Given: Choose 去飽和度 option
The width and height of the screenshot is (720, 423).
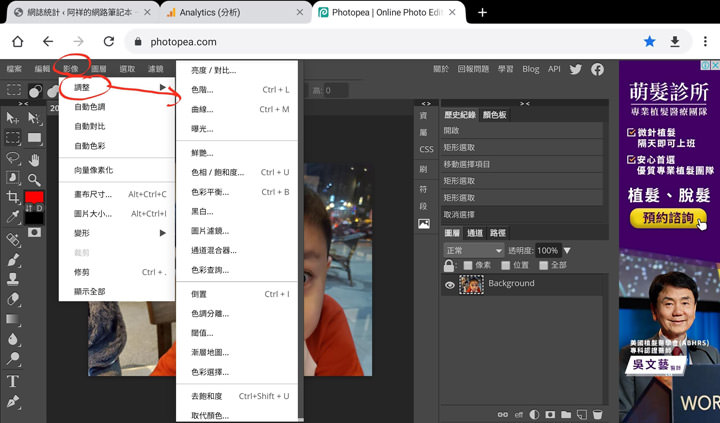Looking at the screenshot, I should [236, 396].
